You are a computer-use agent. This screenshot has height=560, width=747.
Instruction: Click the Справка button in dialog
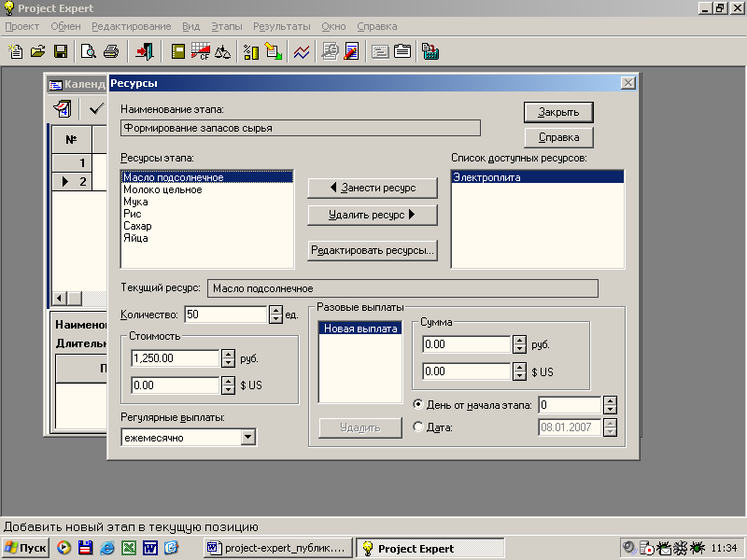pos(558,137)
